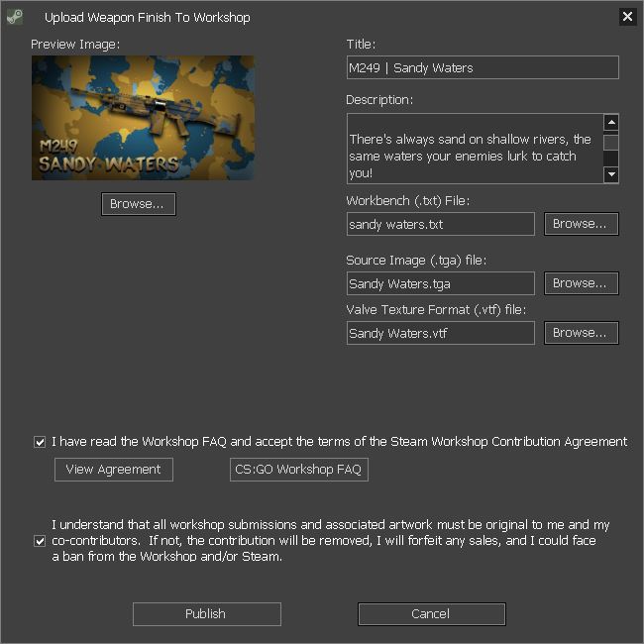Click the 'Valve Texture Format (.vtf) file:' label
The image size is (644, 644).
click(x=436, y=310)
